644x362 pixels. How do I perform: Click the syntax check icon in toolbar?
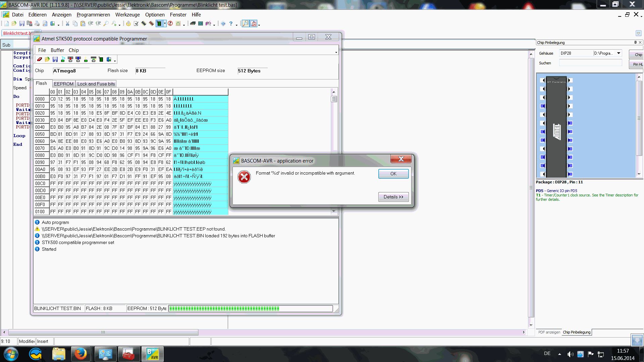pyautogui.click(x=136, y=23)
